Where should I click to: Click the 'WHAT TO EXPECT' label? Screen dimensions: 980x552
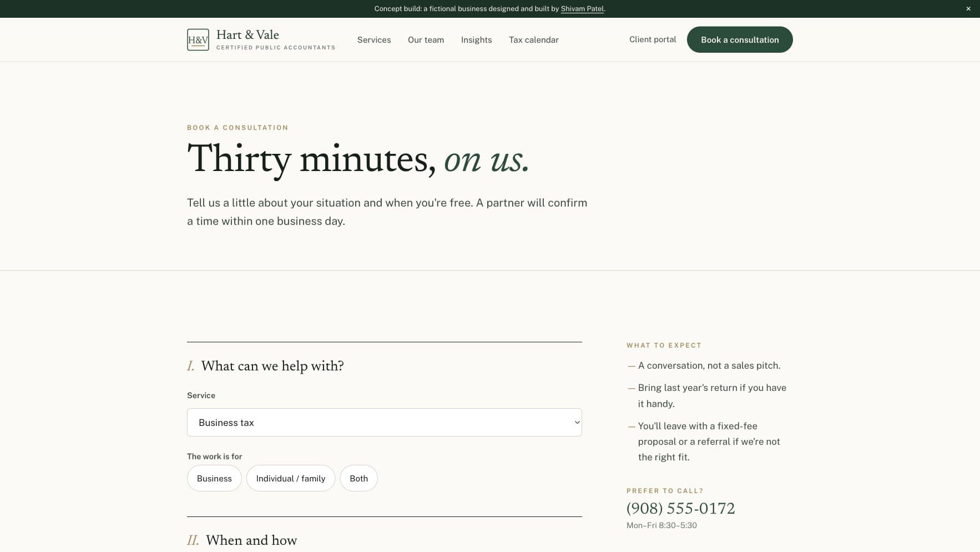[664, 345]
